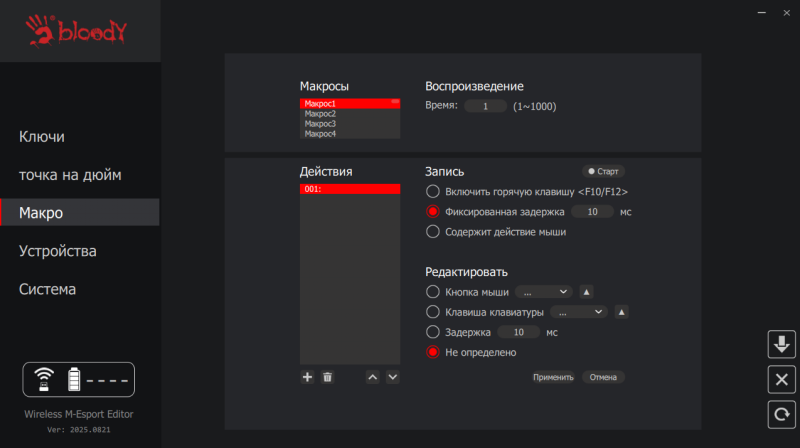Click the up-triangle next to Кнопка мыши
800x448 pixels.
pos(587,292)
